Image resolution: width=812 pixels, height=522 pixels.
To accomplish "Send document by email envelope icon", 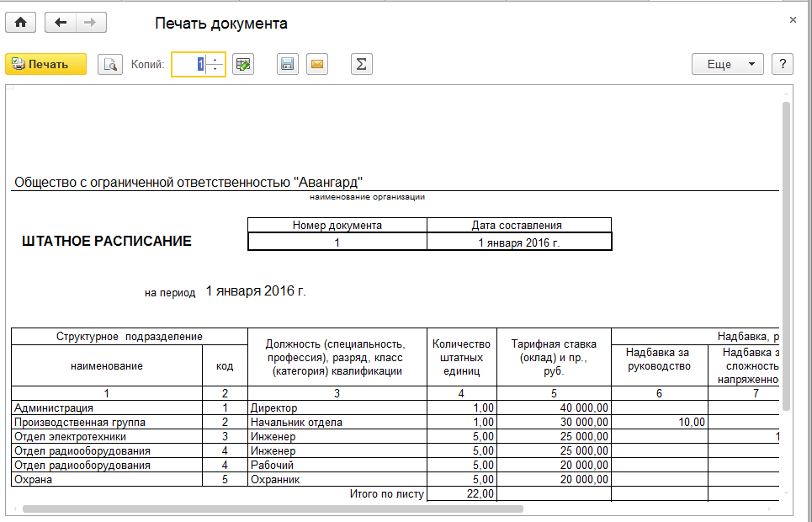I will coord(316,65).
